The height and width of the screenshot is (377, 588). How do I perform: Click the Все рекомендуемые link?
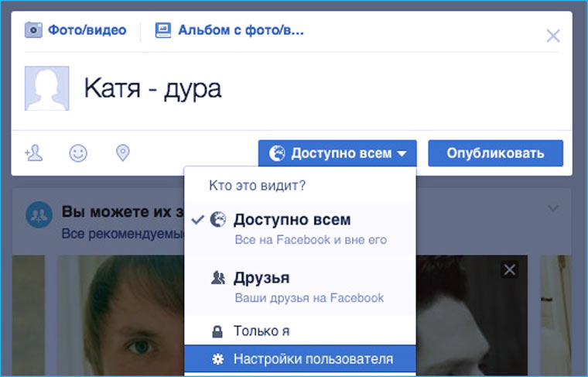(123, 233)
